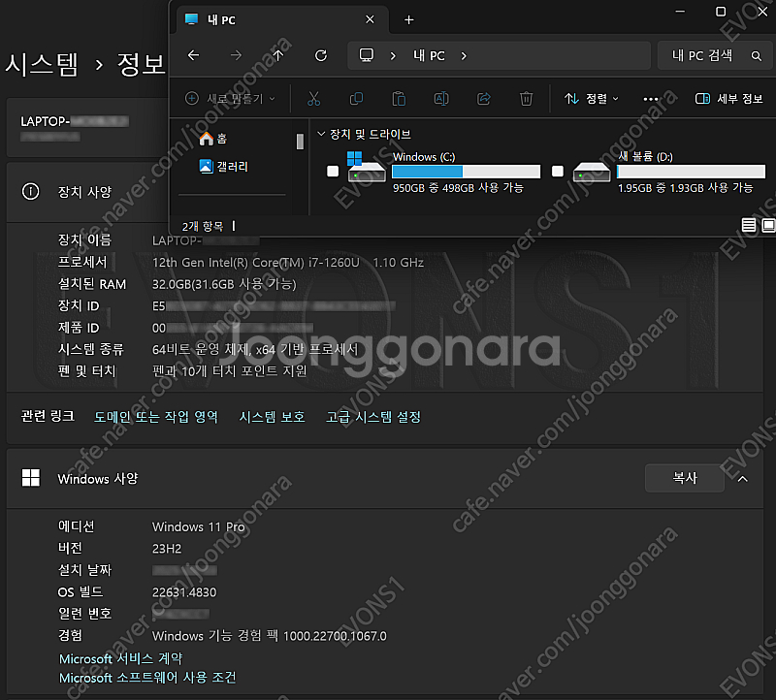Click version value 23H2
This screenshot has height=700, width=776.
point(167,549)
